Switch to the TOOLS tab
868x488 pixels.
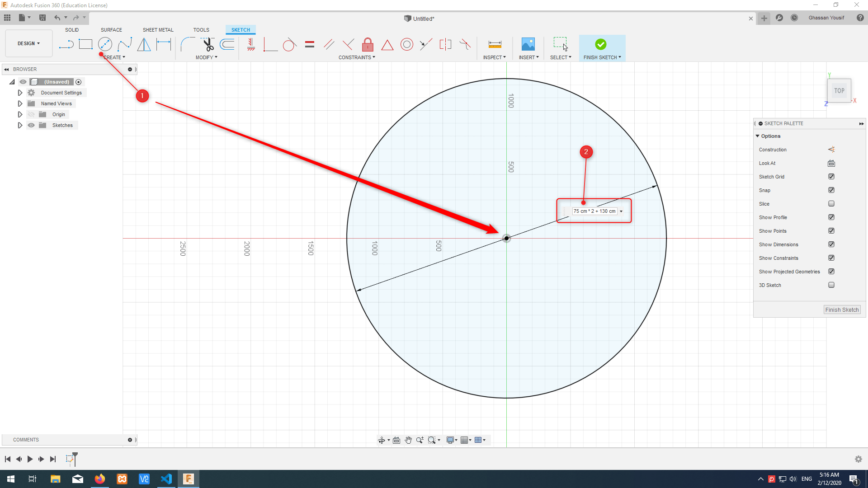point(201,30)
